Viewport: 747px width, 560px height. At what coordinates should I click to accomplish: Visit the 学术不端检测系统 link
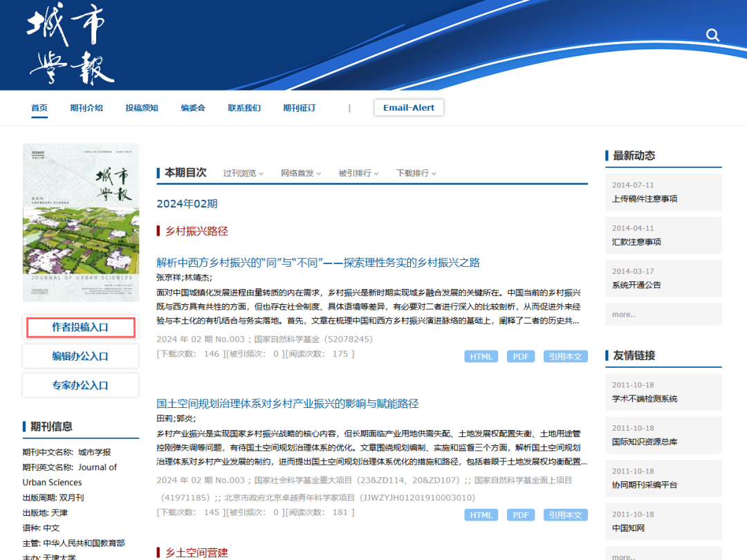645,399
